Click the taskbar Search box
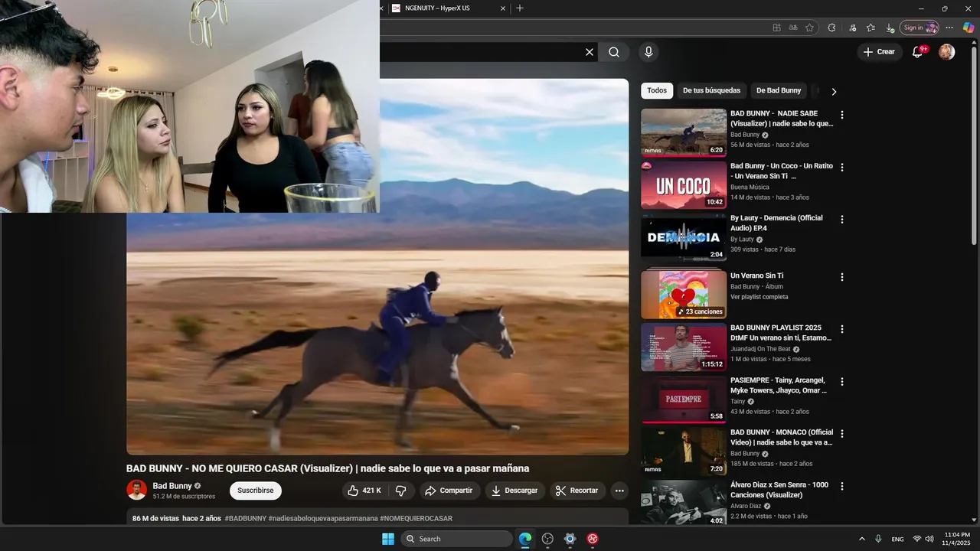This screenshot has width=980, height=551. [456, 539]
